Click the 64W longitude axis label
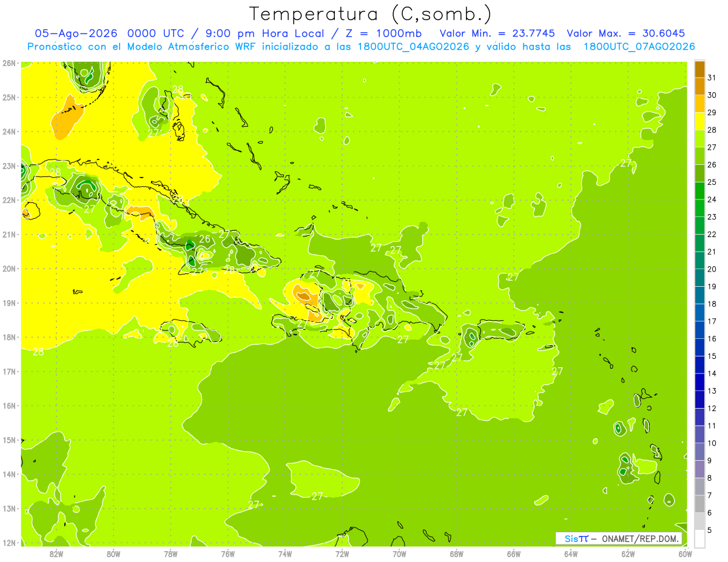Screen dimensions: 728x562 tap(571, 554)
